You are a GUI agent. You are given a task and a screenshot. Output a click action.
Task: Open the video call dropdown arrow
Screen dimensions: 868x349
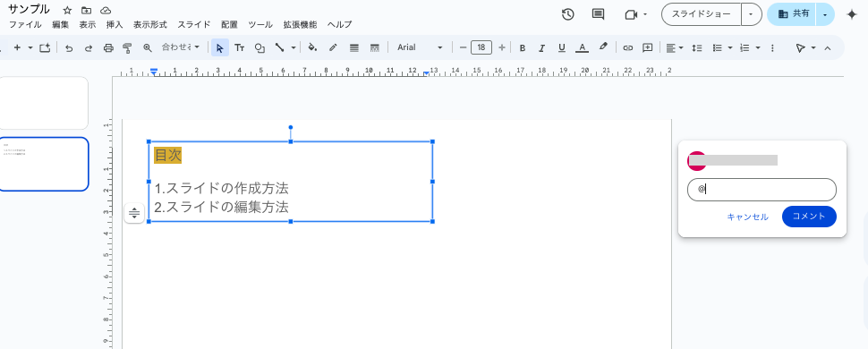click(x=645, y=14)
